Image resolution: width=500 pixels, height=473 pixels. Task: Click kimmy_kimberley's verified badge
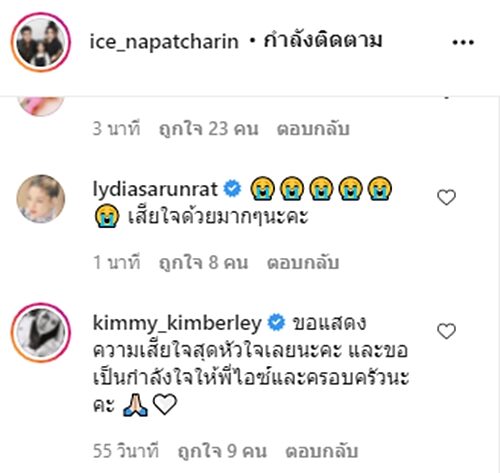[x=277, y=322]
